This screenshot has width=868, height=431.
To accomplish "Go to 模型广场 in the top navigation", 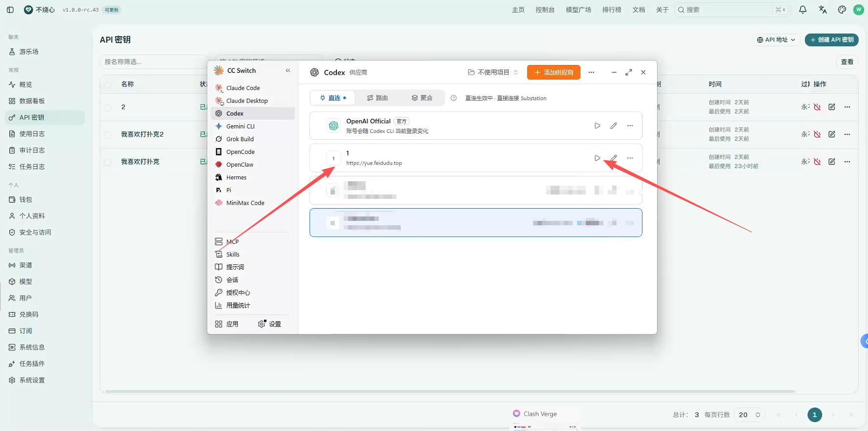I will [579, 10].
